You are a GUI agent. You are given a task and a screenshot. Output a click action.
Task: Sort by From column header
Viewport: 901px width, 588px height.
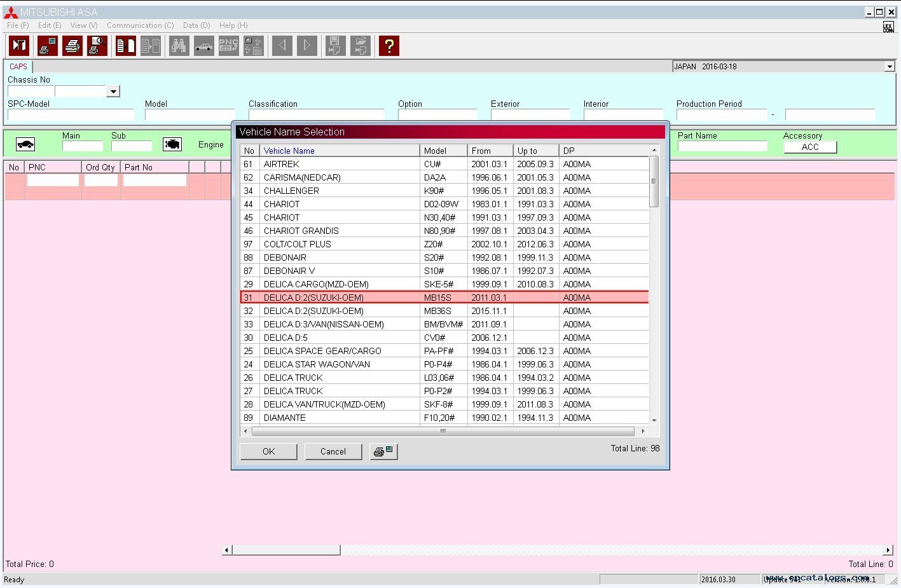coord(490,151)
